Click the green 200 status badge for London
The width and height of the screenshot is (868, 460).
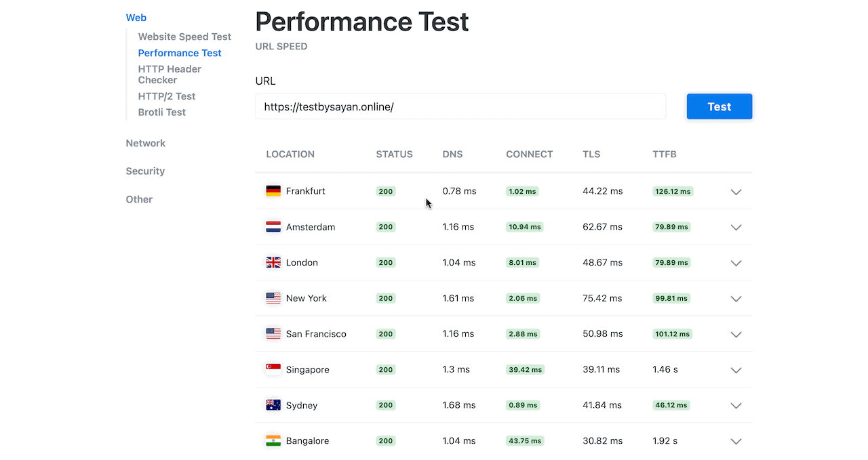(385, 262)
